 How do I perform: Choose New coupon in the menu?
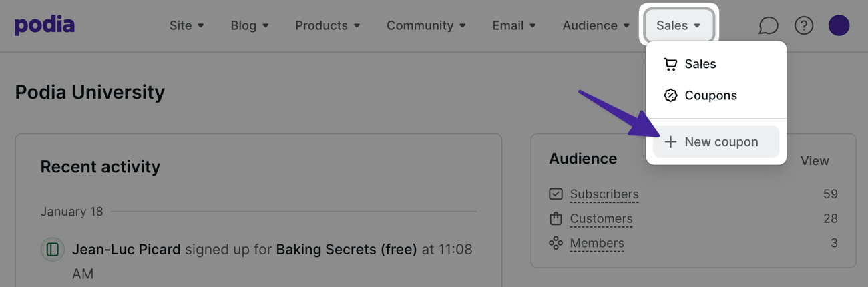point(716,141)
